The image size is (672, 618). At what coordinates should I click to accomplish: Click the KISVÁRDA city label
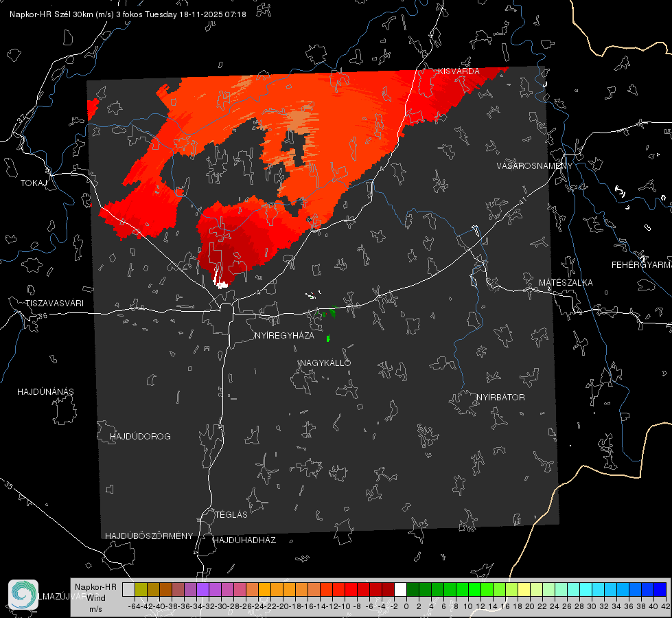tap(459, 71)
